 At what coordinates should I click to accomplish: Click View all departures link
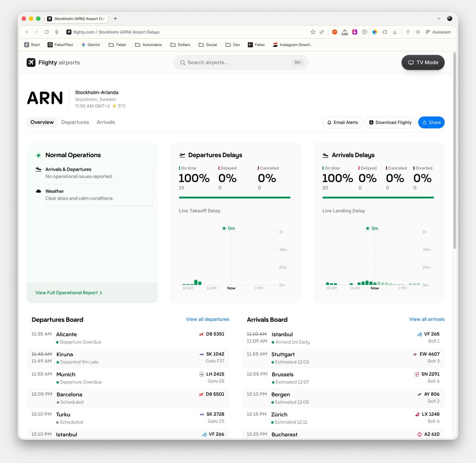coord(208,319)
